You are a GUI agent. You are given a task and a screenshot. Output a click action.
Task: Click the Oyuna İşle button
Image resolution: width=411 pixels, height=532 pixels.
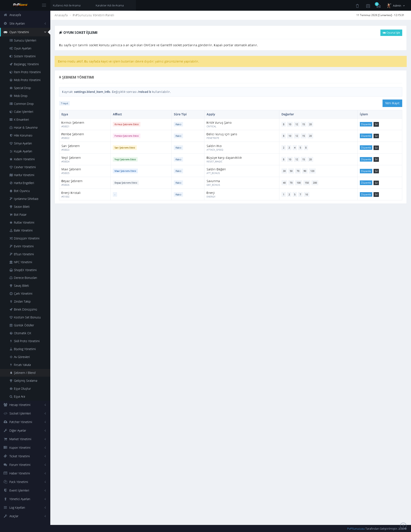click(391, 33)
